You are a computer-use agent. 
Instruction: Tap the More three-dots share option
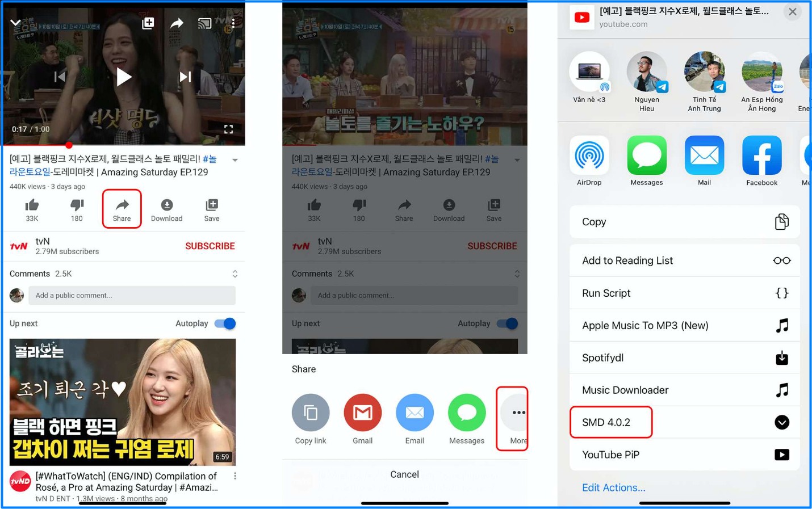(x=517, y=413)
